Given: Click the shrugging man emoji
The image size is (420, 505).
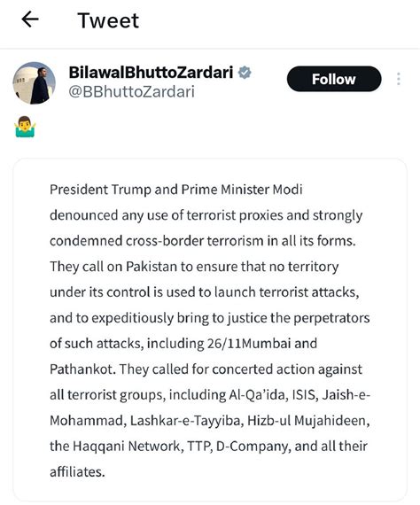Looking at the screenshot, I should pyautogui.click(x=25, y=127).
